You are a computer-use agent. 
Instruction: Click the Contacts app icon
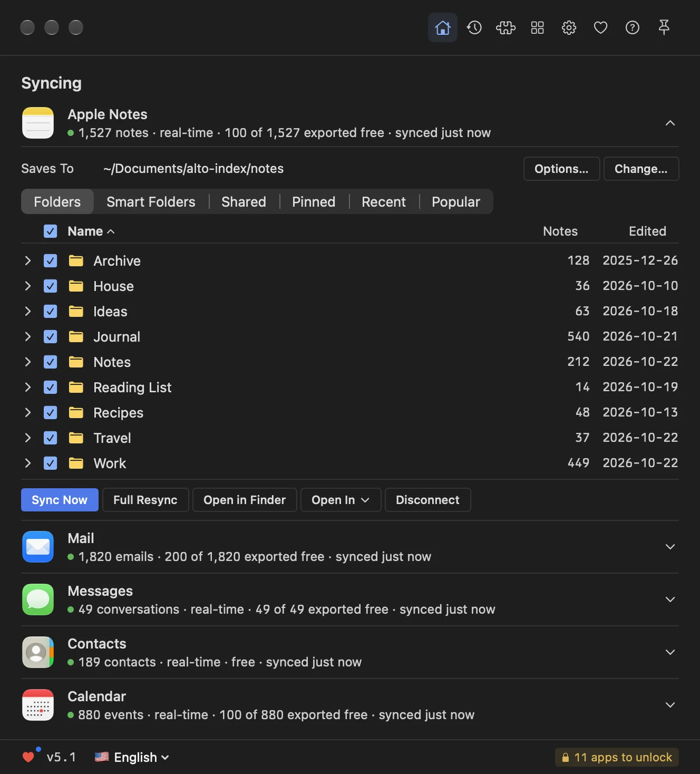(x=38, y=652)
